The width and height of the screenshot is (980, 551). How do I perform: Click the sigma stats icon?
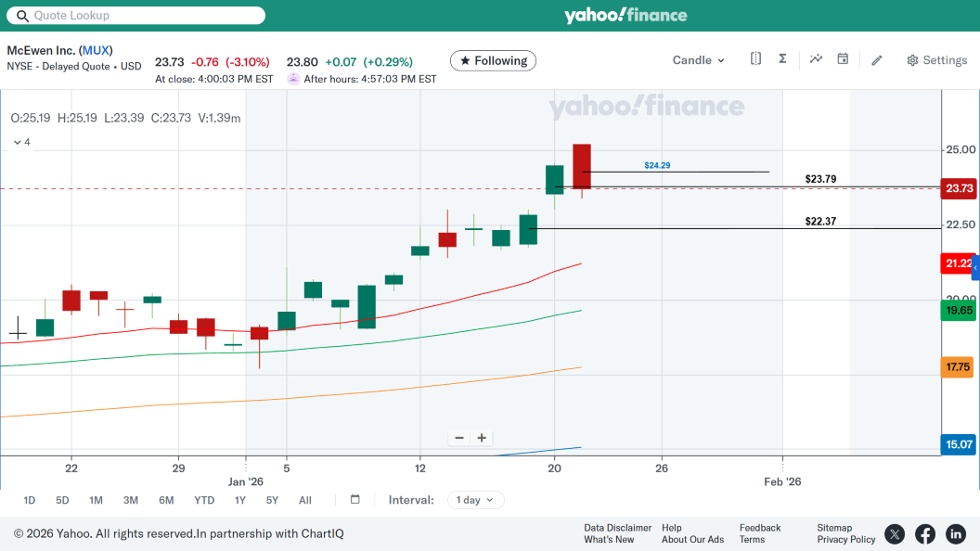(782, 59)
